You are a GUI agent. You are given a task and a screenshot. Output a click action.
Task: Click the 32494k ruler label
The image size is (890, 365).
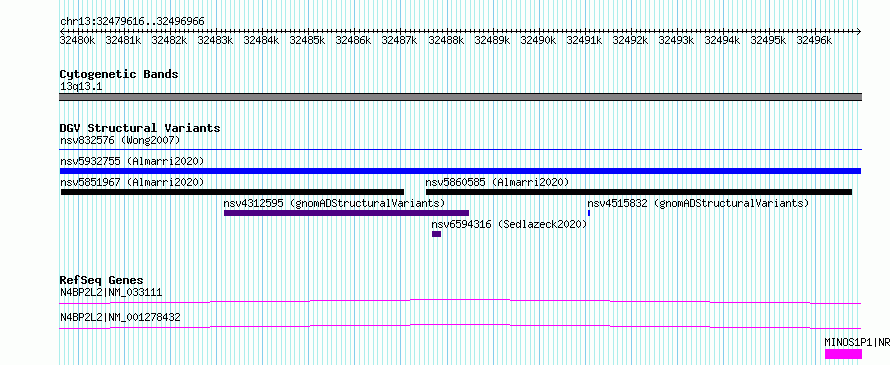tap(721, 40)
